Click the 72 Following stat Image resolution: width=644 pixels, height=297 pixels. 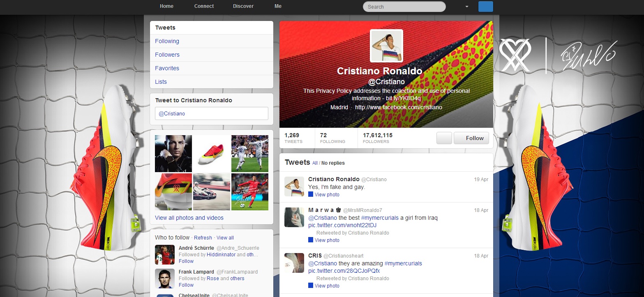[x=332, y=138]
